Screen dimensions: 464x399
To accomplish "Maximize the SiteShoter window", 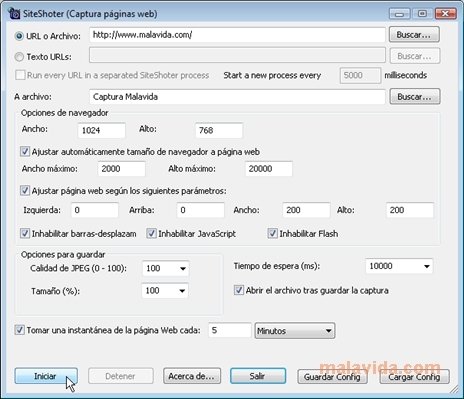I will [x=422, y=14].
